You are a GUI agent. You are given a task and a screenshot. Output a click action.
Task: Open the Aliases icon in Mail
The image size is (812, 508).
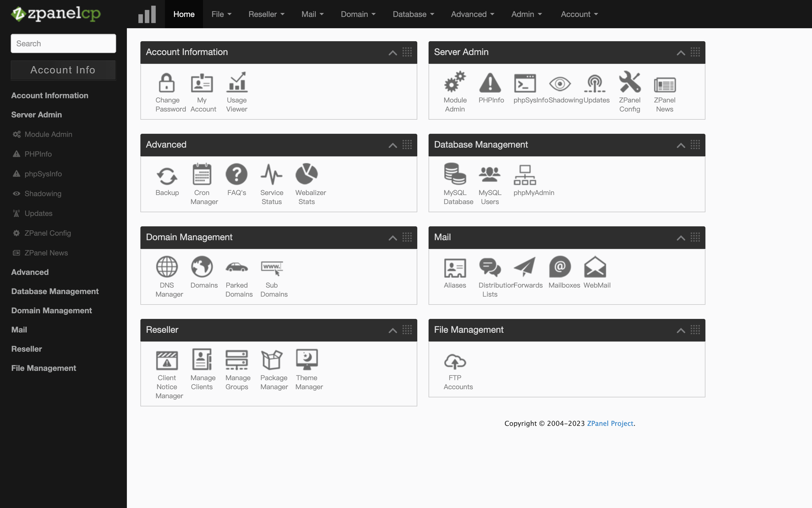[455, 268]
